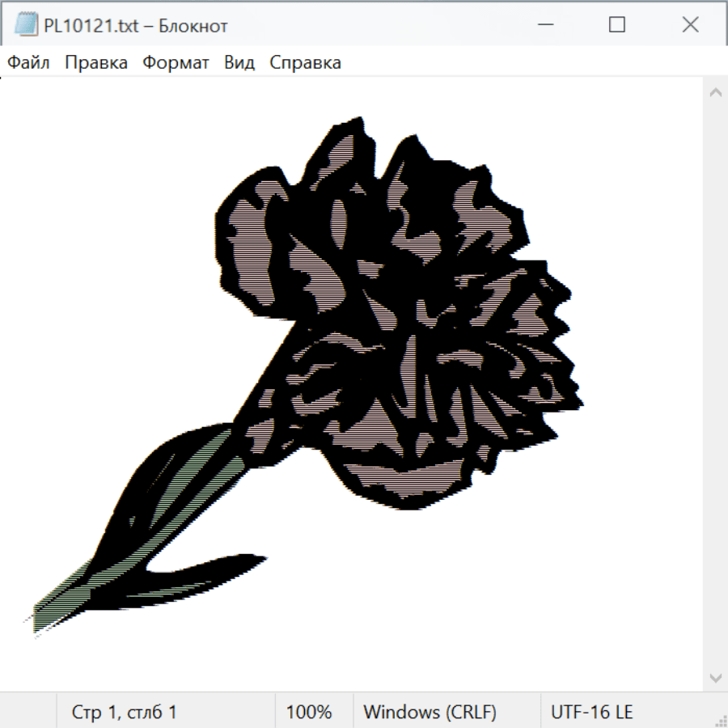The height and width of the screenshot is (728, 728).
Task: Open the Правка menu
Action: (x=96, y=63)
